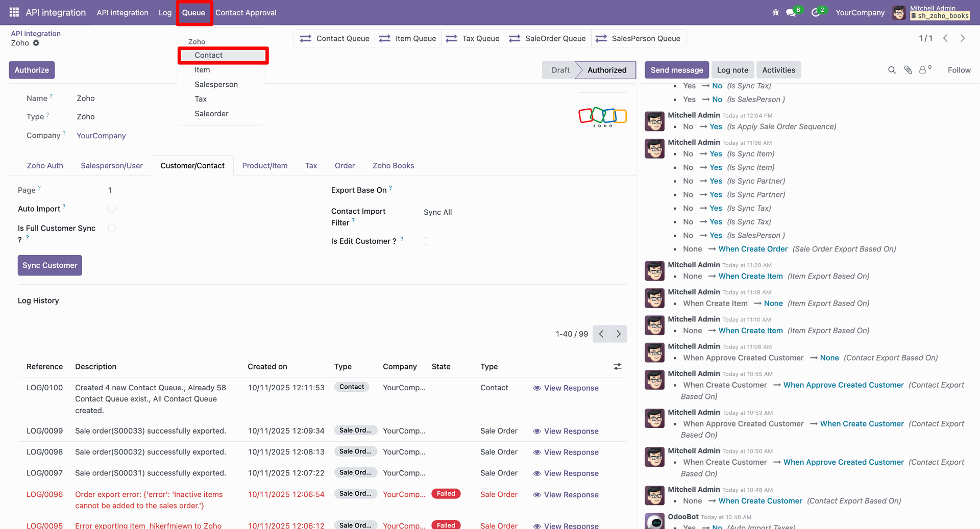Screen dimensions: 980x529
Task: Click the Sync Customer button
Action: pos(50,265)
